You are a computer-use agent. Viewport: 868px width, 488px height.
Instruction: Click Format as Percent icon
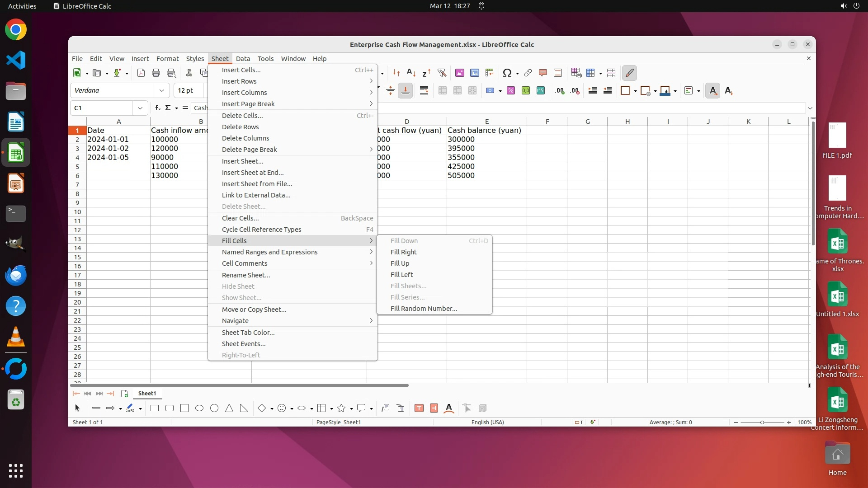click(x=511, y=91)
